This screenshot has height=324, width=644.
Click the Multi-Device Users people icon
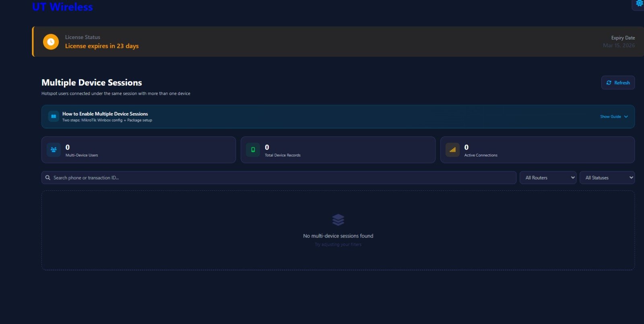pyautogui.click(x=54, y=150)
